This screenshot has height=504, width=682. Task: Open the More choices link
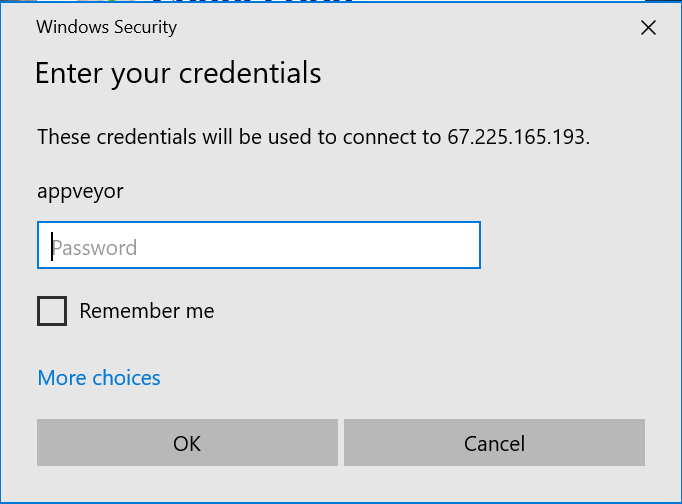99,377
